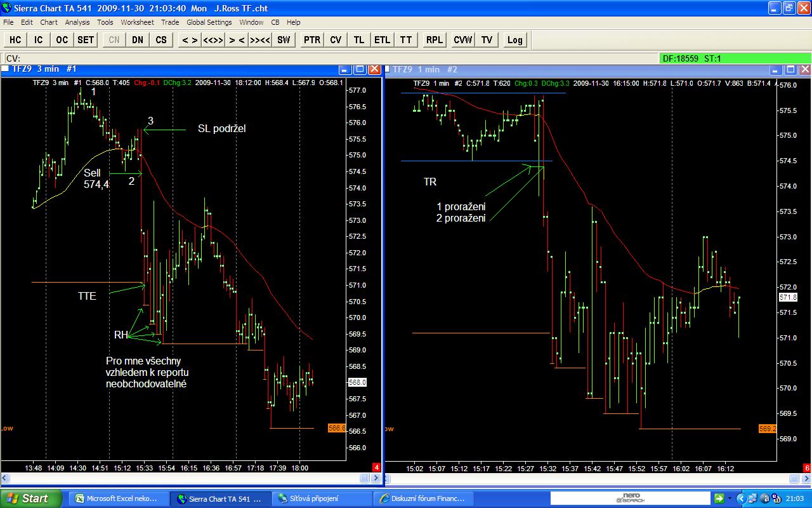Toggle the CVW chart values window
The image size is (812, 508).
(463, 40)
